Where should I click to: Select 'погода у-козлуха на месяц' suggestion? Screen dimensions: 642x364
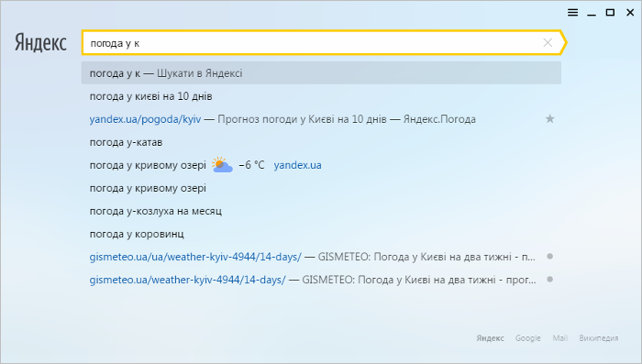[321, 211]
